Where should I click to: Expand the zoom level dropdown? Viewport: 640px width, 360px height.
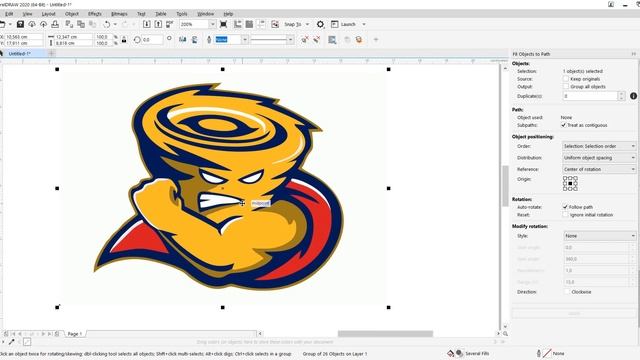click(212, 24)
